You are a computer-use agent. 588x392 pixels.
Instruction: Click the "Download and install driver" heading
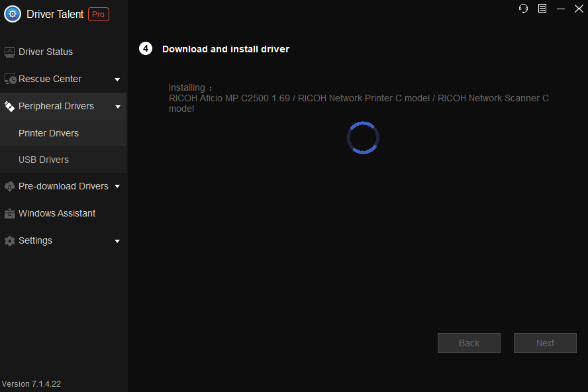226,49
